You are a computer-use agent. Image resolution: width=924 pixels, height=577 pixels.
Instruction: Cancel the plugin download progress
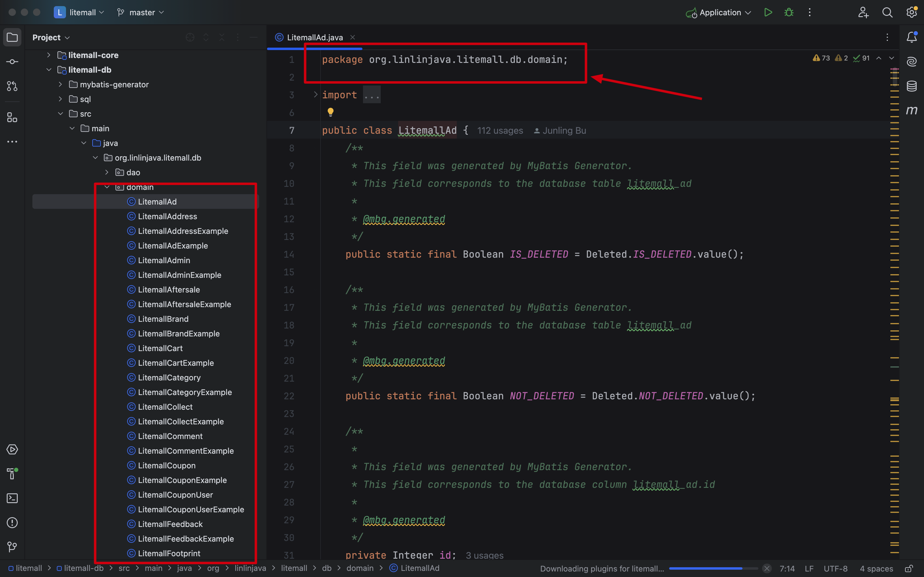click(767, 568)
